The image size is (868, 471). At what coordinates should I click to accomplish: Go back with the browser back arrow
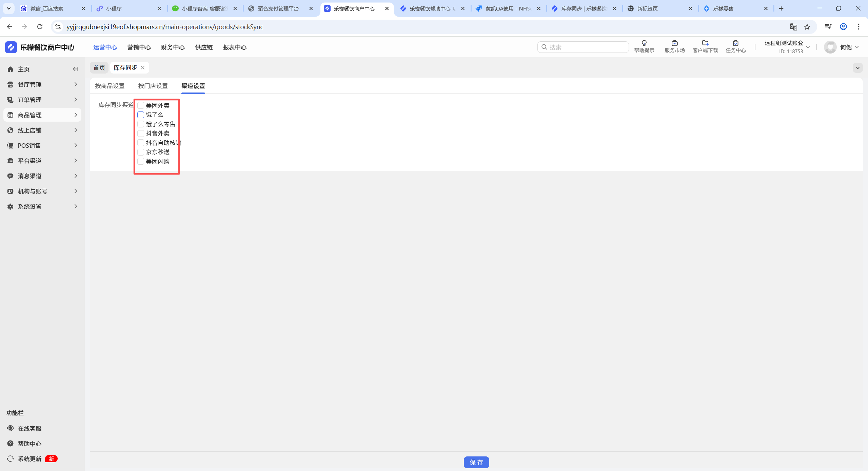pyautogui.click(x=9, y=27)
